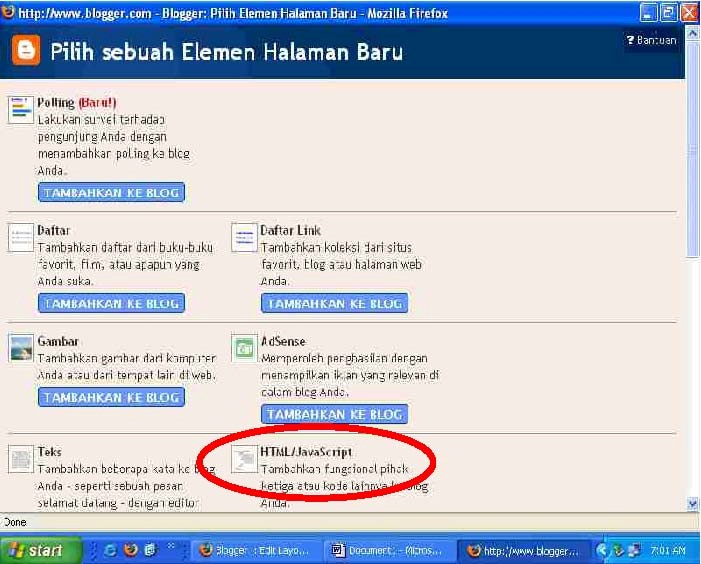This screenshot has width=701, height=564.
Task: Click the 7:01 AM clock
Action: coord(668,551)
